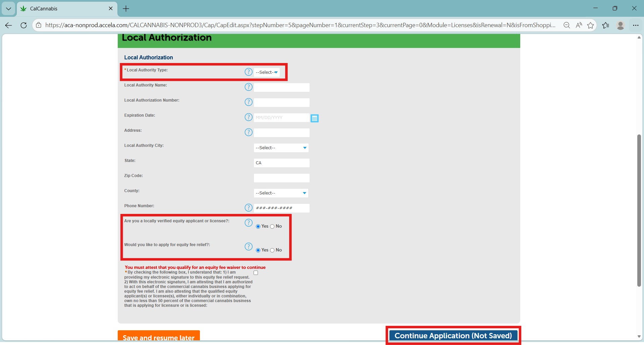Click scrollbar down arrow
The height and width of the screenshot is (345, 644).
[x=639, y=337]
